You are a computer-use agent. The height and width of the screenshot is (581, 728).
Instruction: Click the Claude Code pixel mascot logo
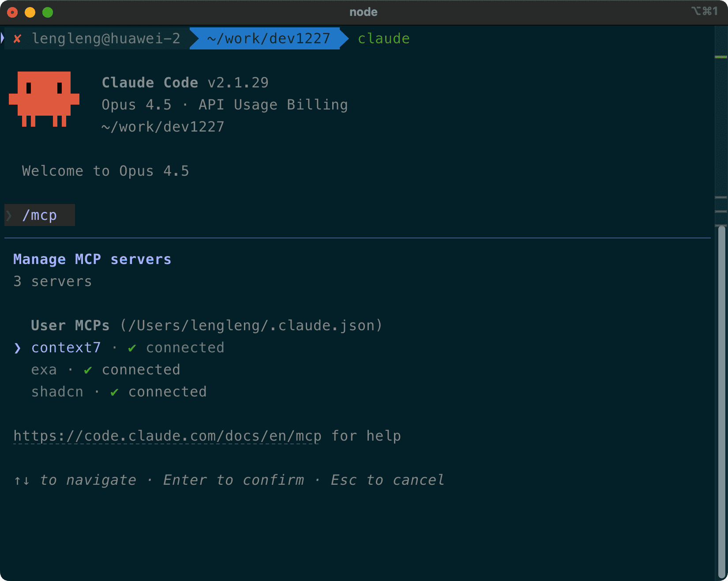44,99
